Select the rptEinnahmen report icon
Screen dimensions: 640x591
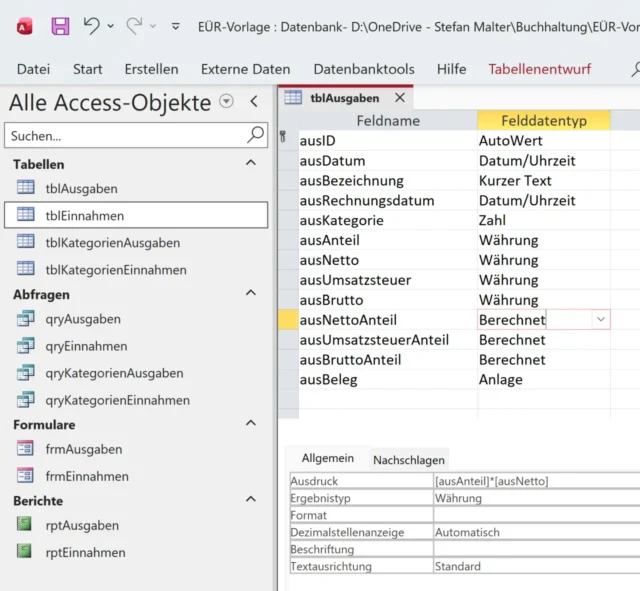coord(24,551)
